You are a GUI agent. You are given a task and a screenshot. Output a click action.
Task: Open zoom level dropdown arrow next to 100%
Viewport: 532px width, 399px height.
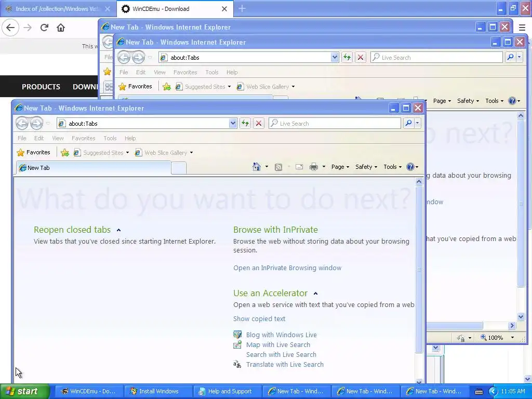click(x=512, y=338)
